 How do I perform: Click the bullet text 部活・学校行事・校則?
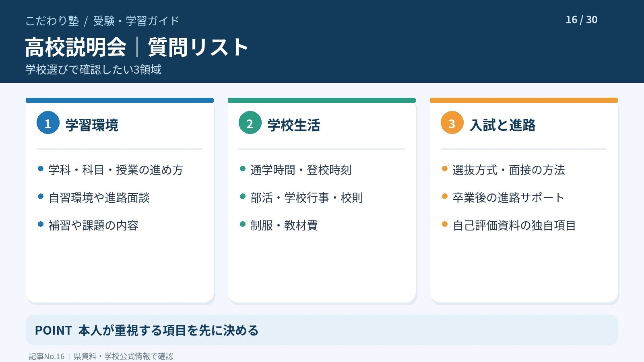coord(307,198)
